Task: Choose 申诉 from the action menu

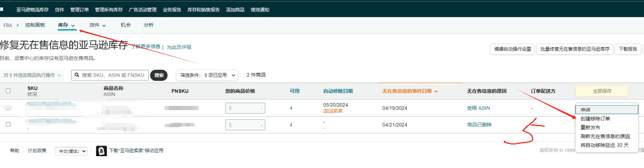Action: [x=607, y=110]
